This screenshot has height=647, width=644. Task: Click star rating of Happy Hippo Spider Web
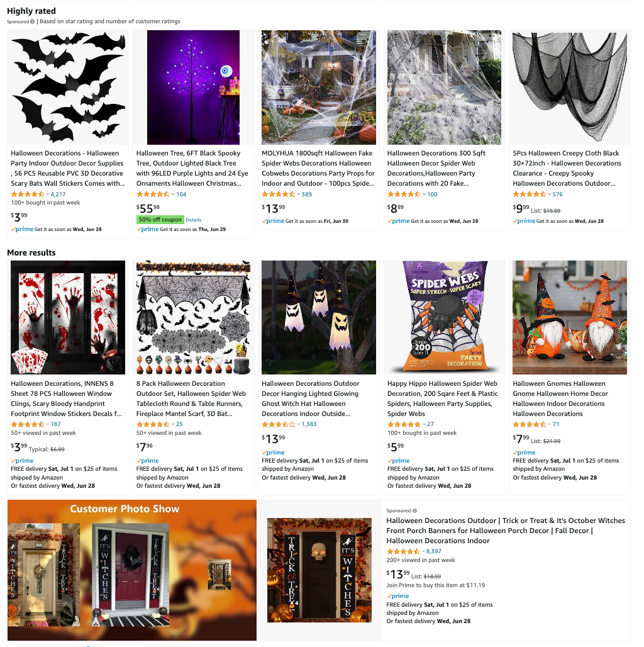[x=404, y=424]
